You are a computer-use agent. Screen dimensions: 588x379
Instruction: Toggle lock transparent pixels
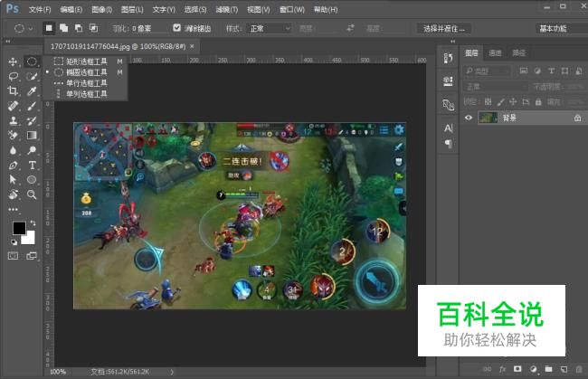[488, 101]
